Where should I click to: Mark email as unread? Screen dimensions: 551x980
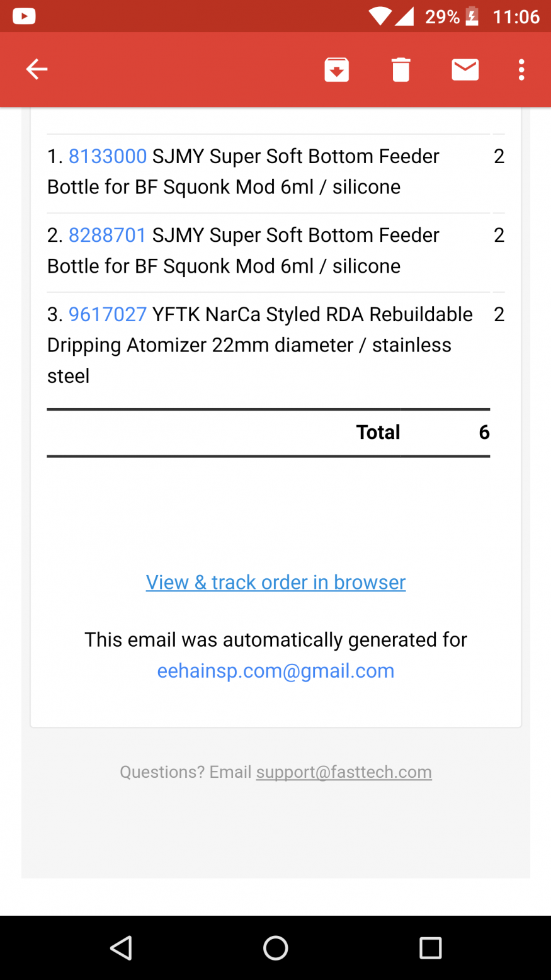[x=465, y=69]
